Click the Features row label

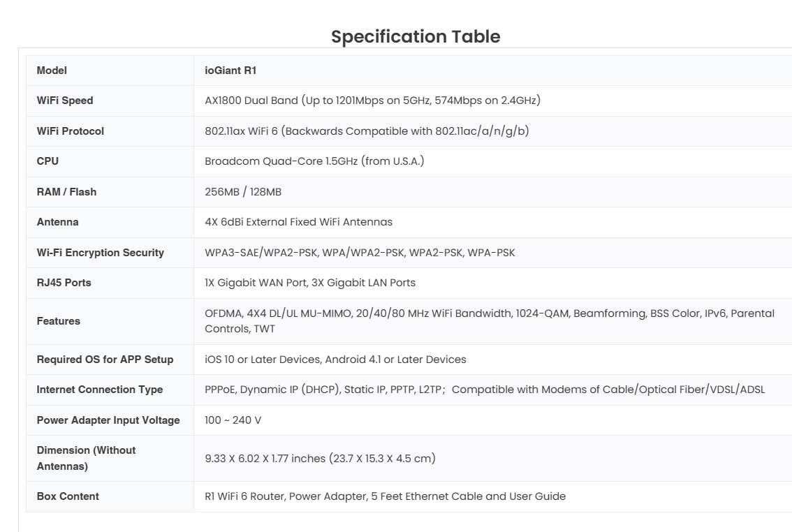coord(58,321)
